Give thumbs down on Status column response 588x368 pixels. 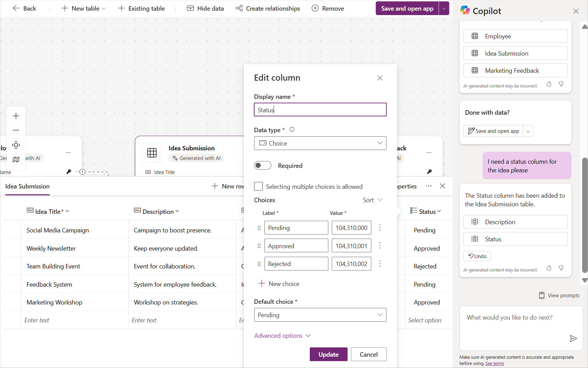(561, 268)
